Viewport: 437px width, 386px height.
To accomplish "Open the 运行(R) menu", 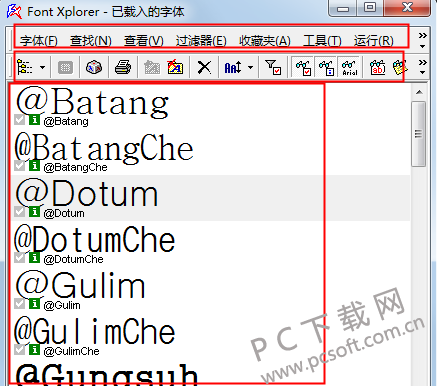I will pyautogui.click(x=374, y=41).
